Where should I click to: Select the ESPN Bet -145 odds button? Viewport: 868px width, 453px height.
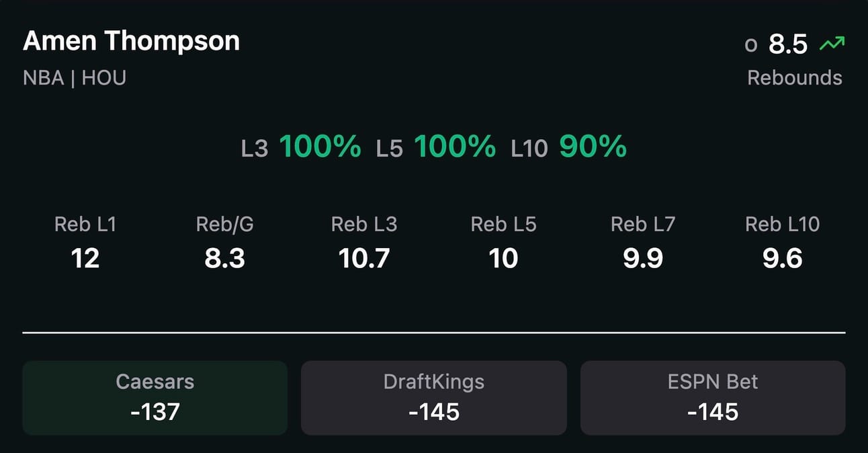[x=713, y=398]
